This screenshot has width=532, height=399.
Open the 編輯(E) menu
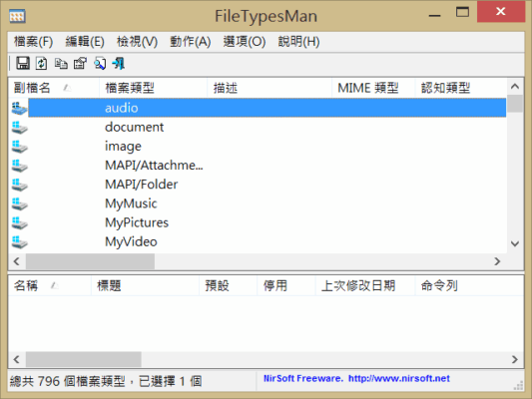point(85,42)
